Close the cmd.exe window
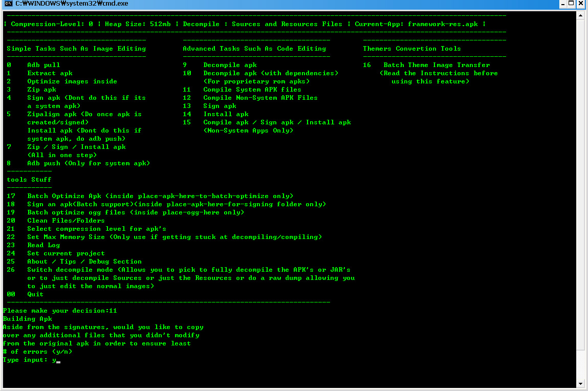Screen dimensions: 588x391 pyautogui.click(x=581, y=4)
